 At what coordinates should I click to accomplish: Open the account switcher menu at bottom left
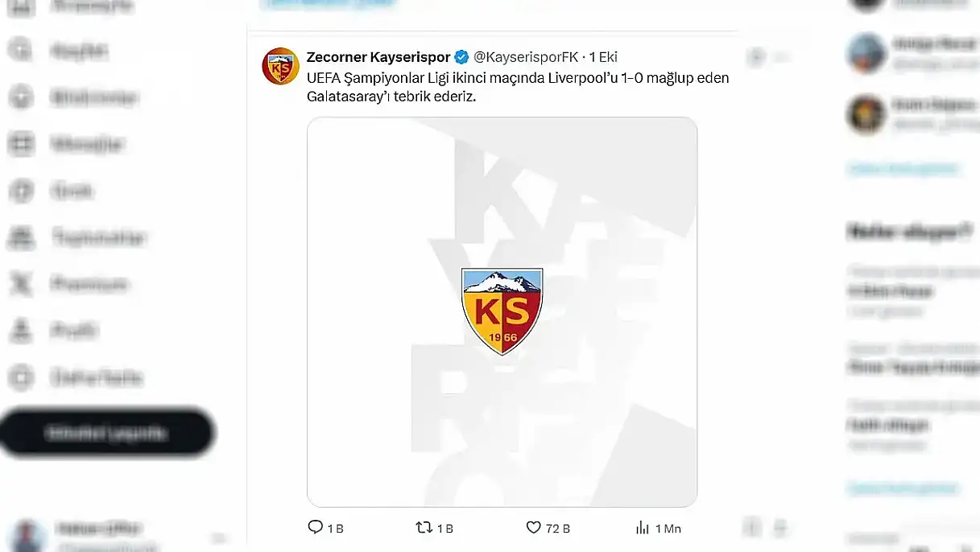[x=113, y=534]
